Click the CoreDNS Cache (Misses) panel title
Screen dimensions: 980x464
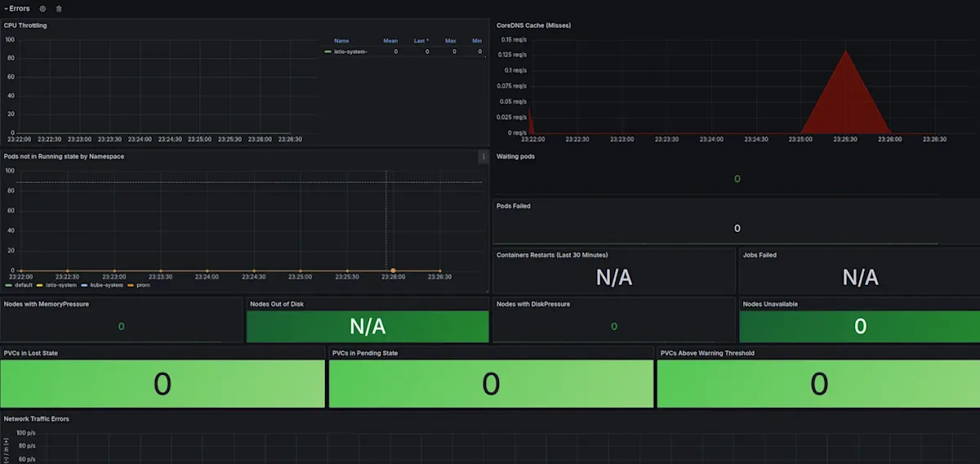pos(533,25)
